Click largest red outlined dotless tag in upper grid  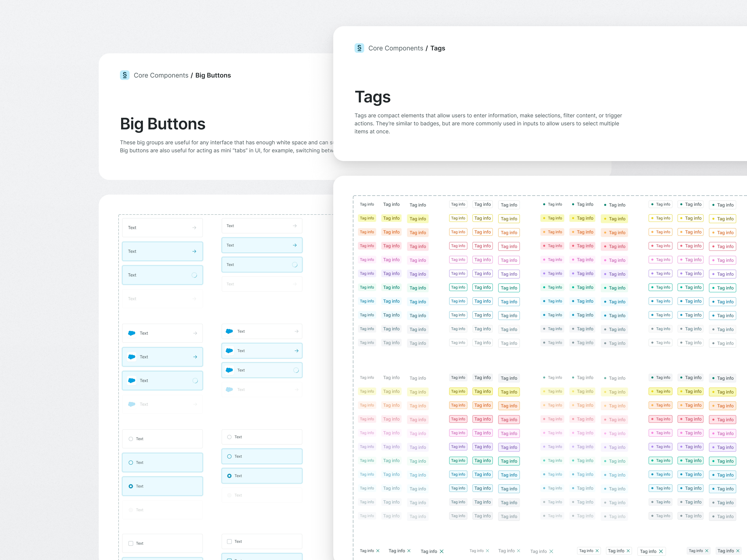[509, 246]
